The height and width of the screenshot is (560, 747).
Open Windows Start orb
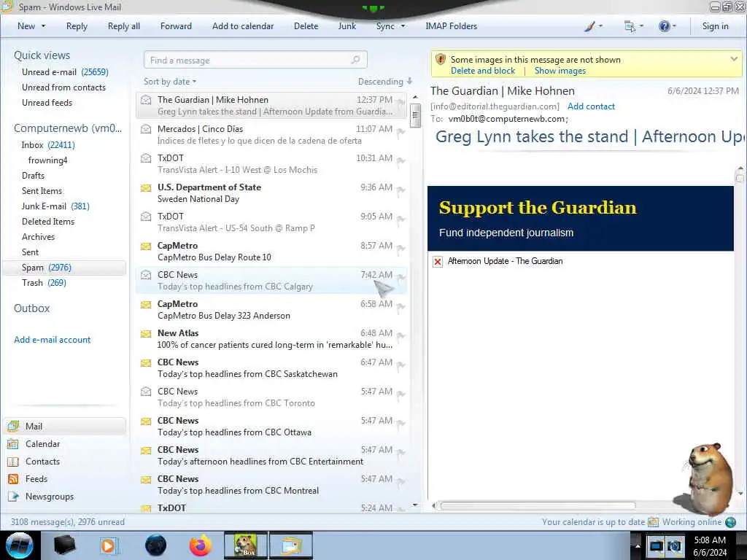click(20, 545)
